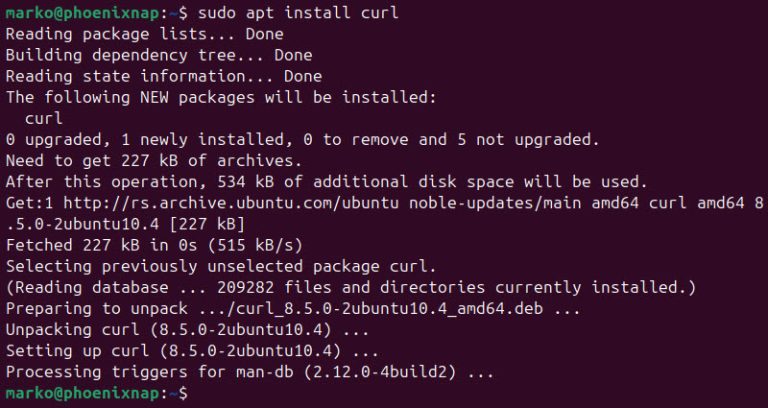This screenshot has height=408, width=768.
Task: Click the "Reading database ... 209282 files" line
Action: point(350,288)
